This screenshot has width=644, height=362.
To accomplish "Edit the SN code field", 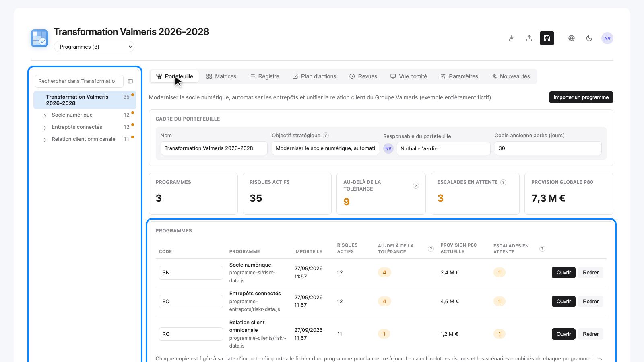I will 191,272.
